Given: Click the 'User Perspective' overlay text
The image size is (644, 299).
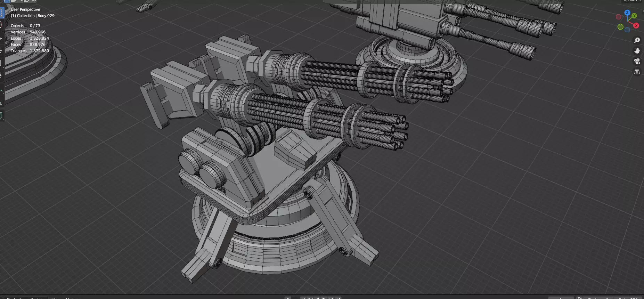Looking at the screenshot, I should pyautogui.click(x=25, y=9).
